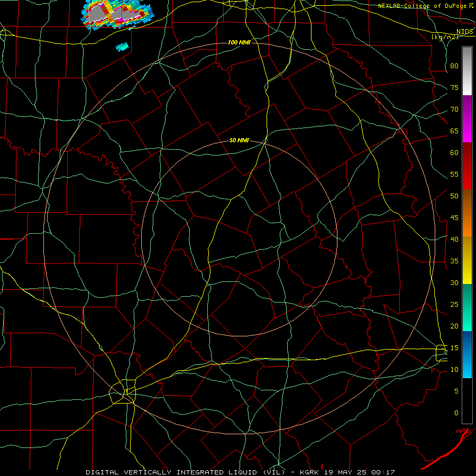Click the 60 value on the scale
476x476 pixels.
click(x=454, y=153)
